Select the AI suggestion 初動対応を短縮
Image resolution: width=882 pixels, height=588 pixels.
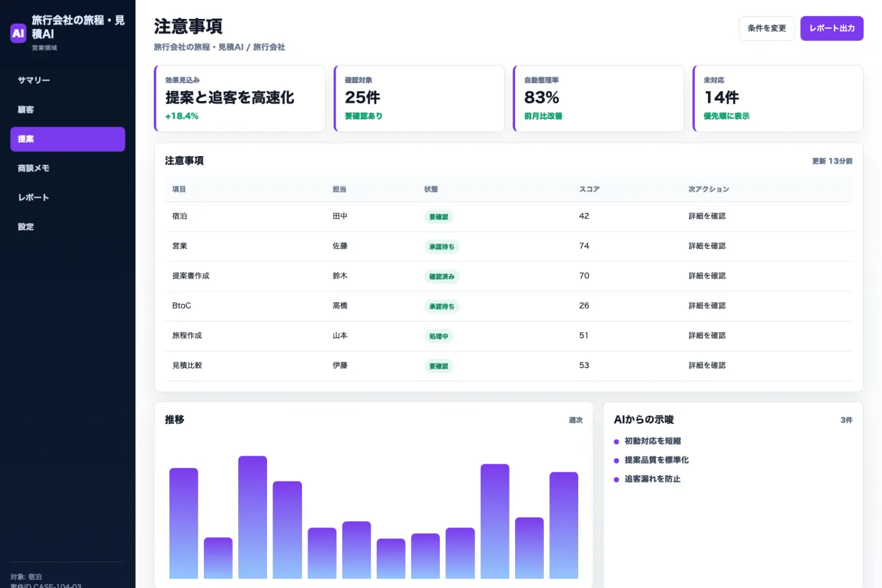652,441
